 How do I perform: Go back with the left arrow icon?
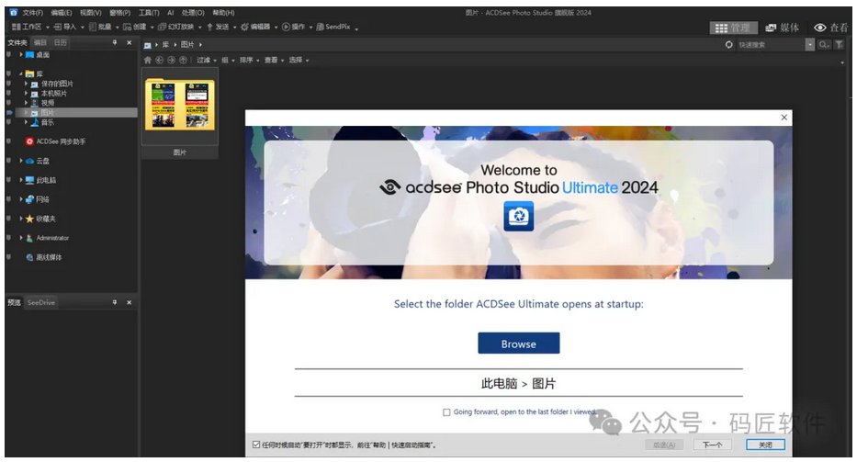pyautogui.click(x=160, y=60)
